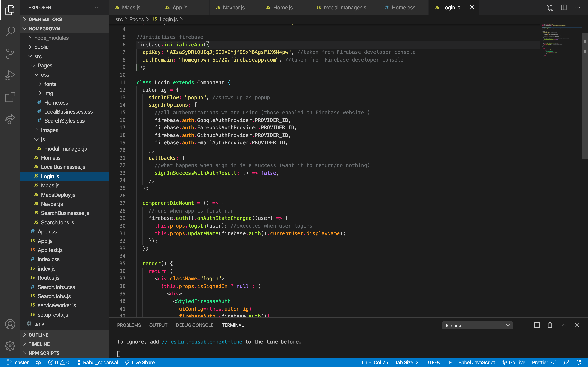Screen dimensions: 588x367
Task: Click the master branch status button
Action: click(x=18, y=362)
